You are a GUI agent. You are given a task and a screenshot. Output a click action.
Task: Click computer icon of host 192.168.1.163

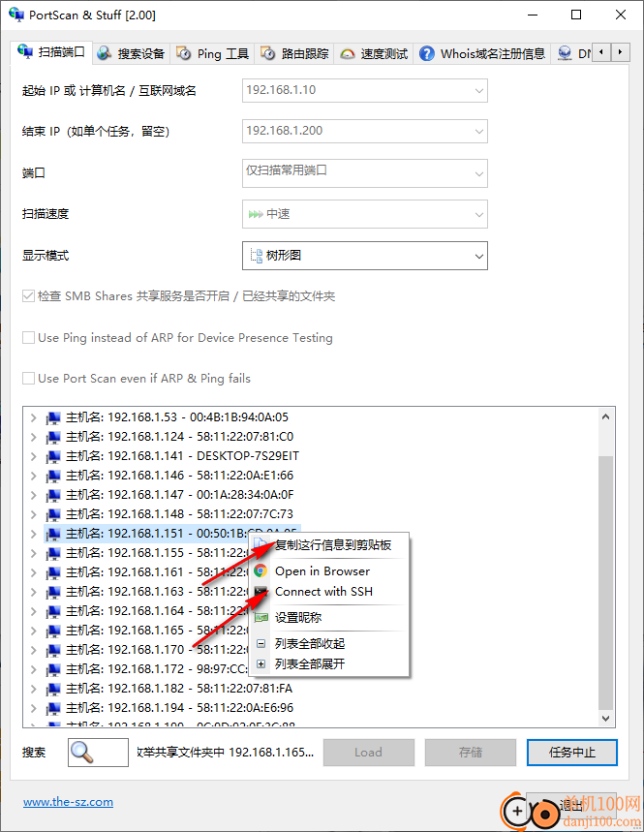tap(53, 592)
